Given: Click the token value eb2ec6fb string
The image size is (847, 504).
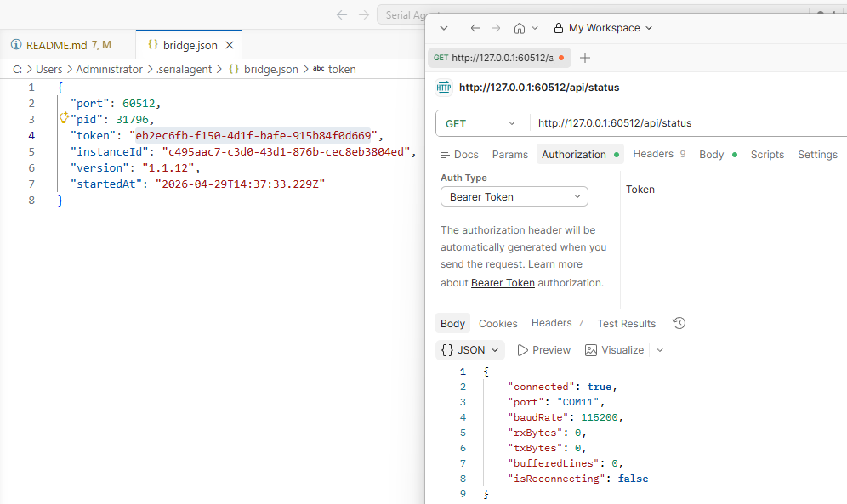Looking at the screenshot, I should [x=253, y=135].
